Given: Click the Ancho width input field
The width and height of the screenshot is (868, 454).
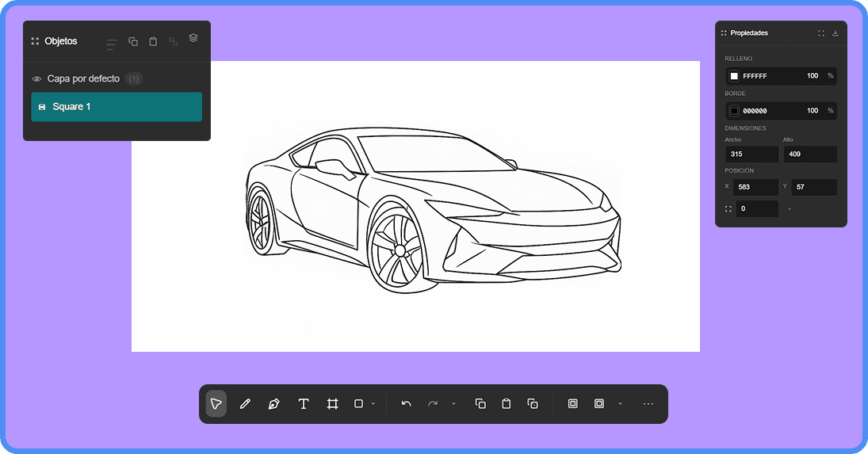Looking at the screenshot, I should pyautogui.click(x=751, y=154).
